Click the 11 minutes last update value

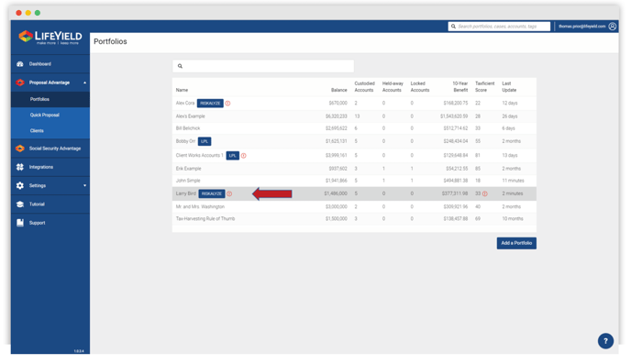[x=513, y=181]
